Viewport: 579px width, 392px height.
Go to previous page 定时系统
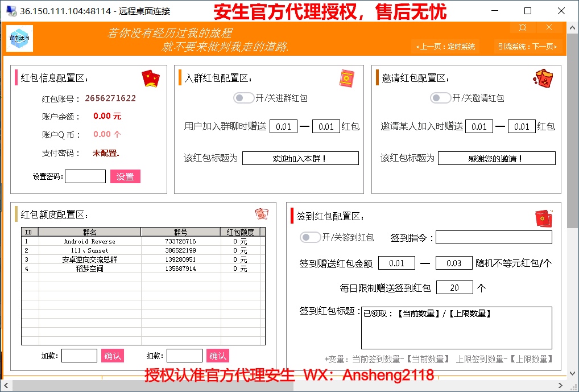pyautogui.click(x=445, y=47)
